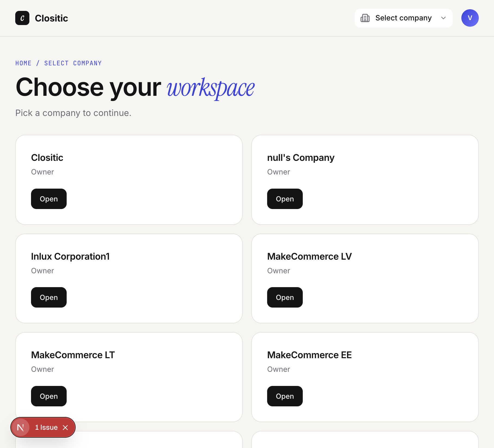Viewport: 494px width, 448px height.
Task: Select the MakeCommerce LT card title
Action: 73,355
